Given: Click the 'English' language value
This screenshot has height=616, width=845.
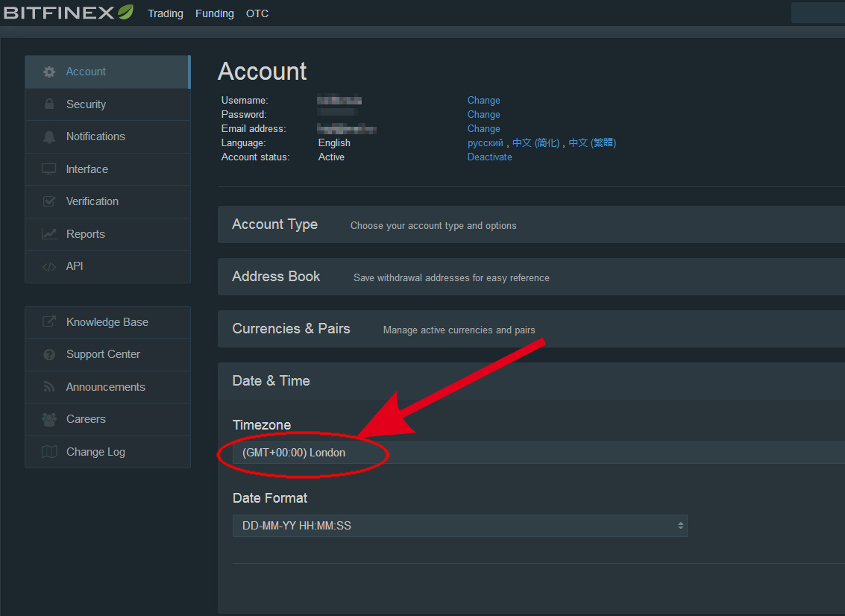Looking at the screenshot, I should pyautogui.click(x=334, y=143).
